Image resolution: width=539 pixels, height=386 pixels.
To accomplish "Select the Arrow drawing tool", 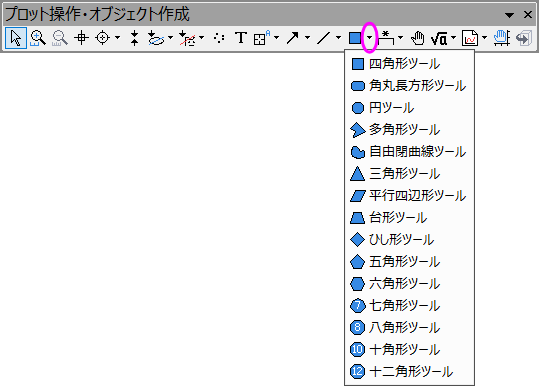I will pyautogui.click(x=293, y=38).
